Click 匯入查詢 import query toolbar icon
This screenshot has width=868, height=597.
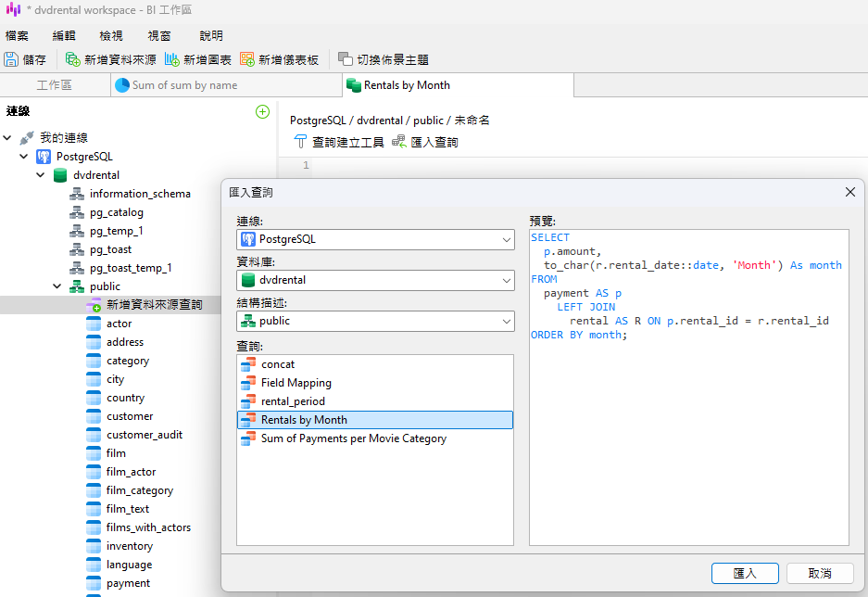point(399,142)
